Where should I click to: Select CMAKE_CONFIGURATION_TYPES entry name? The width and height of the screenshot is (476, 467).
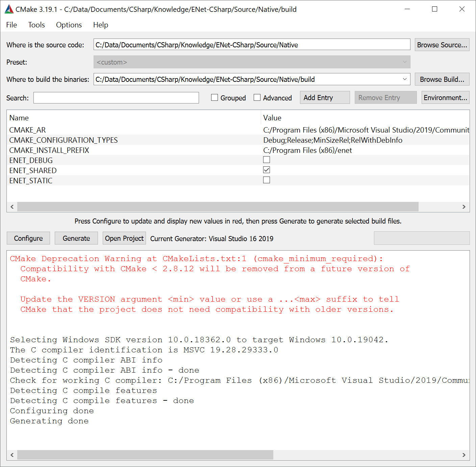(x=64, y=140)
